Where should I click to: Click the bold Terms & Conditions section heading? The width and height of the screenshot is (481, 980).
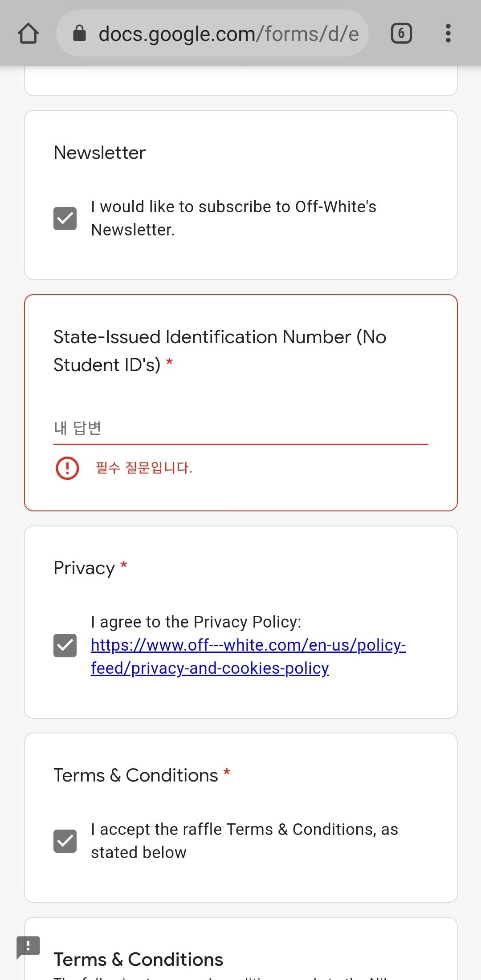click(x=138, y=959)
